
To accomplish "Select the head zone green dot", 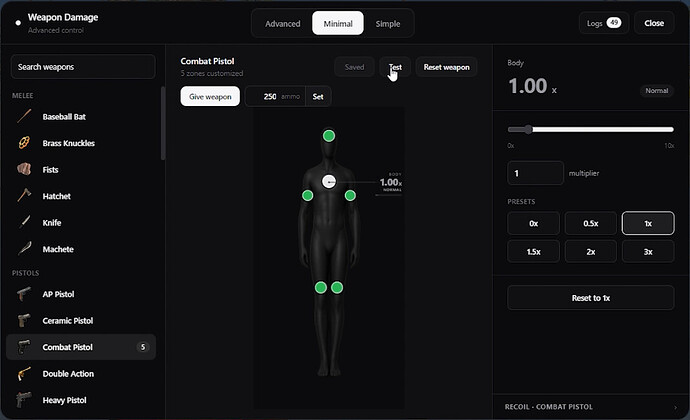I will (329, 136).
